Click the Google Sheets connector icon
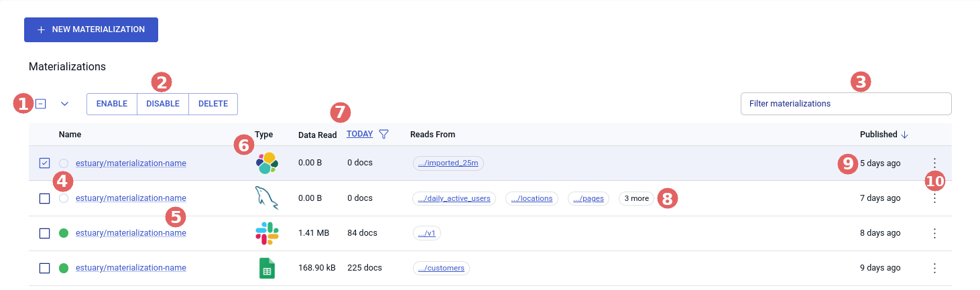The height and width of the screenshot is (290, 980). (267, 268)
